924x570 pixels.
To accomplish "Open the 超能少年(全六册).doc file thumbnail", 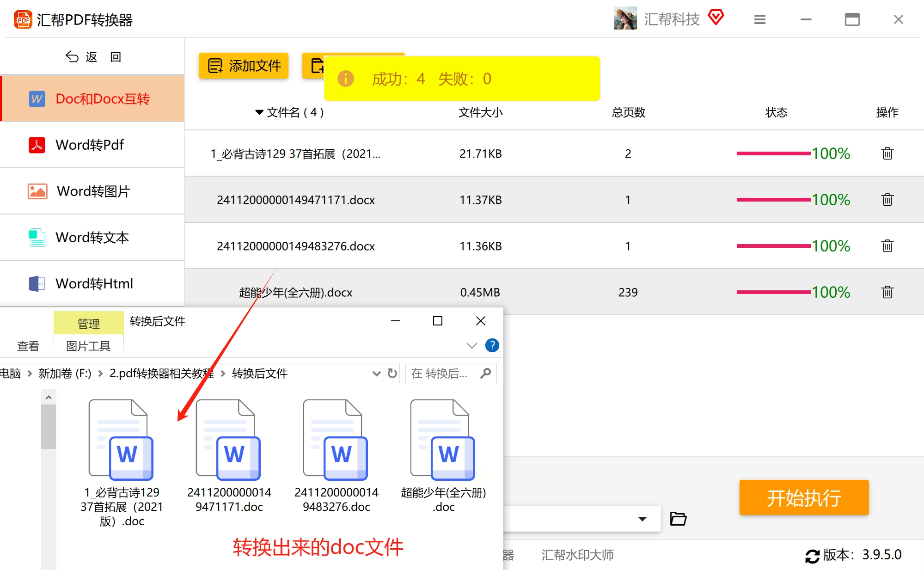I will (x=443, y=440).
